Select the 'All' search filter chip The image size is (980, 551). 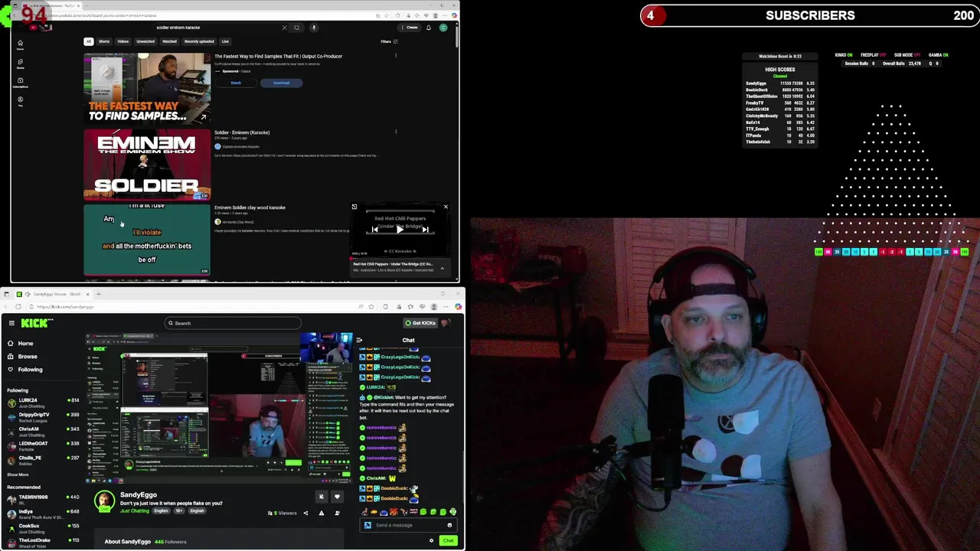click(x=89, y=41)
